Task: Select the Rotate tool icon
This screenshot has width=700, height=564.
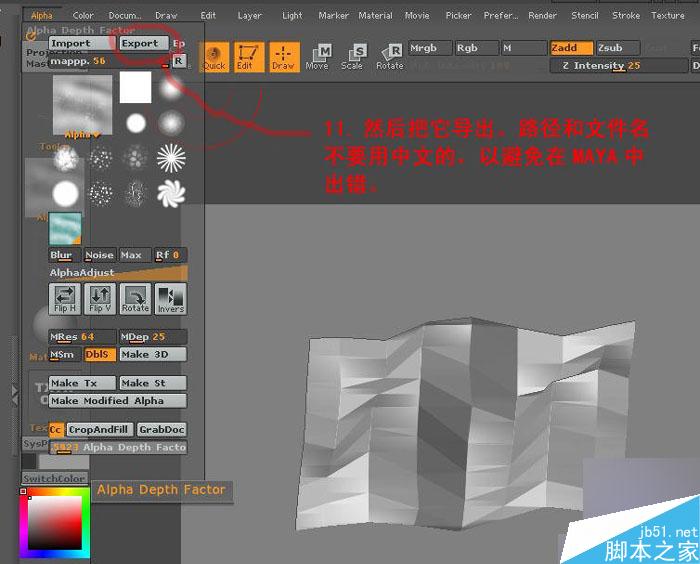Action: (x=389, y=57)
